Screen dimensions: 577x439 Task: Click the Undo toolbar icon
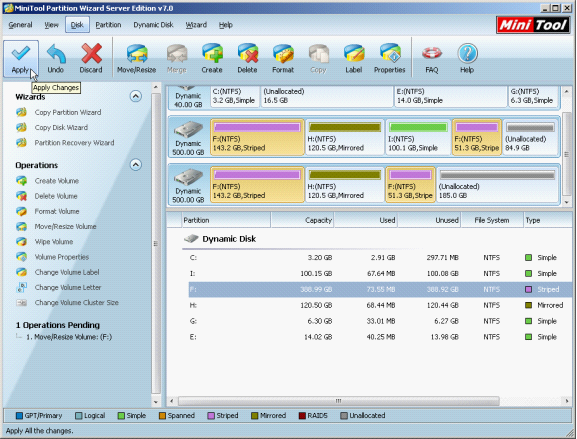[x=56, y=59]
